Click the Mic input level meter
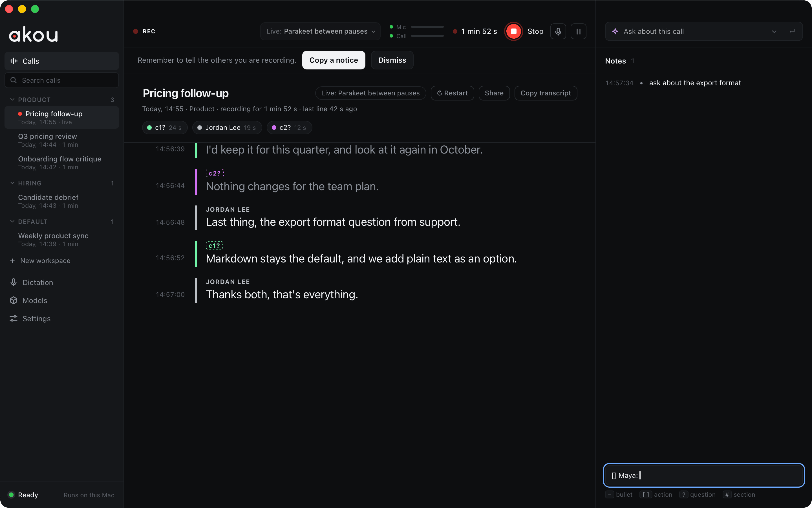 (427, 27)
